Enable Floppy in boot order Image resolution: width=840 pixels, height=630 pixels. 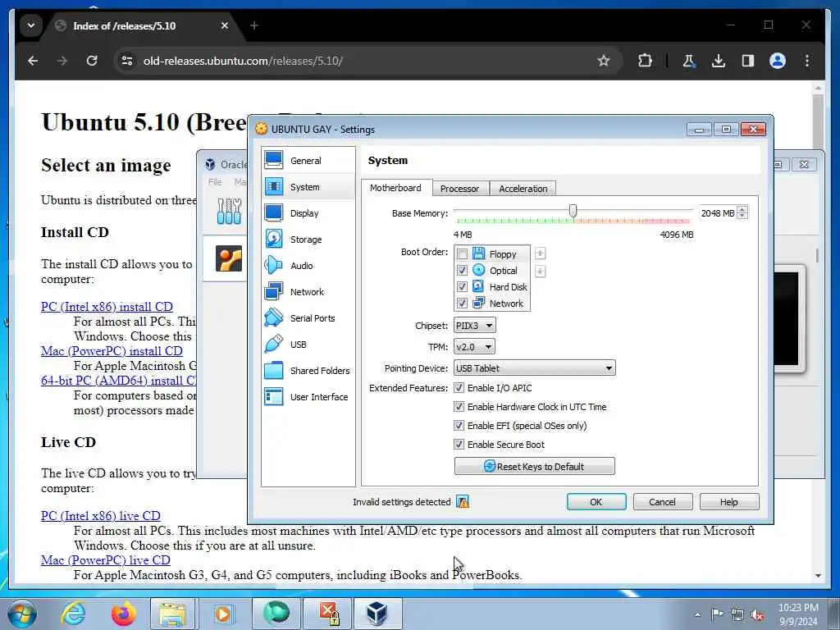coord(463,254)
